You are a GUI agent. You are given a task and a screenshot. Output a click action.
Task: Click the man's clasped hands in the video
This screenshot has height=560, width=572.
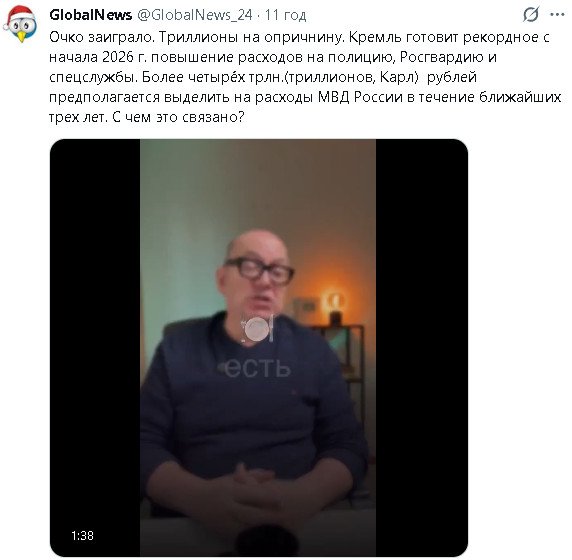[x=258, y=488]
